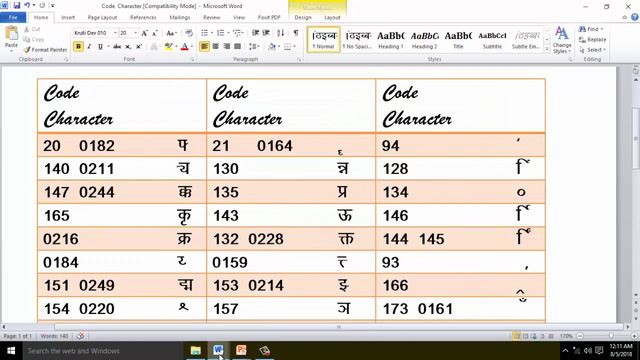This screenshot has height=360, width=640.
Task: Toggle Center alignment
Action: pyautogui.click(x=216, y=47)
